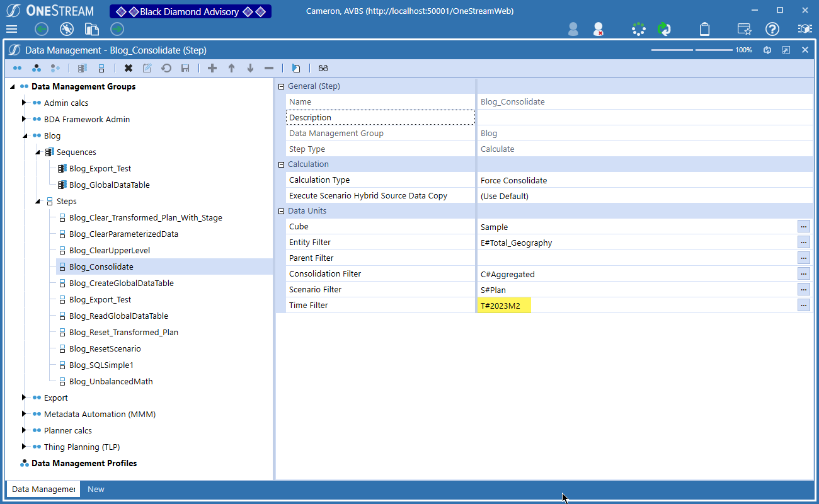Screen dimensions: 819x504
Task: Click the green forward navigation arrow
Action: pyautogui.click(x=117, y=29)
